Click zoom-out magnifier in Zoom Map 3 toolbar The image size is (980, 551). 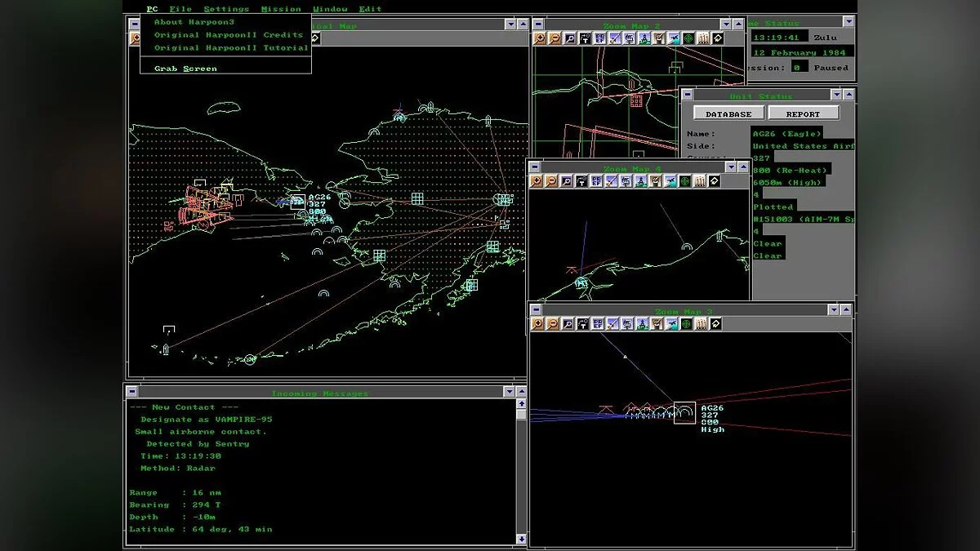point(553,324)
